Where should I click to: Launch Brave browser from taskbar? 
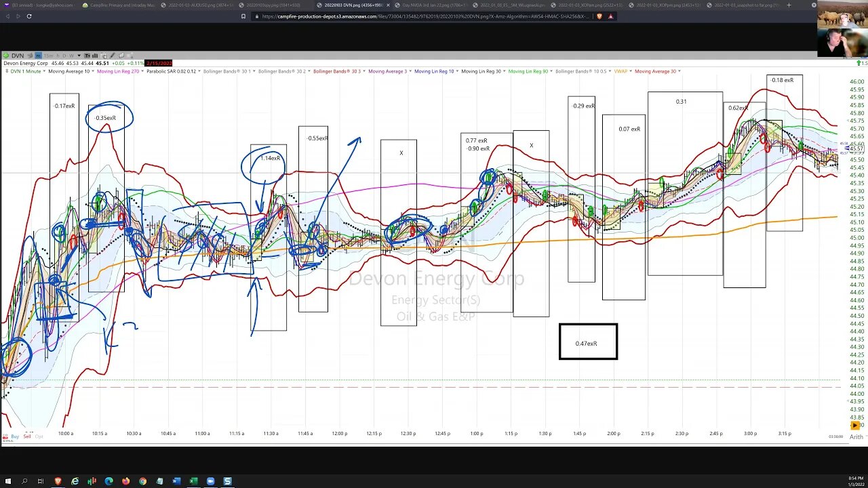[58, 481]
